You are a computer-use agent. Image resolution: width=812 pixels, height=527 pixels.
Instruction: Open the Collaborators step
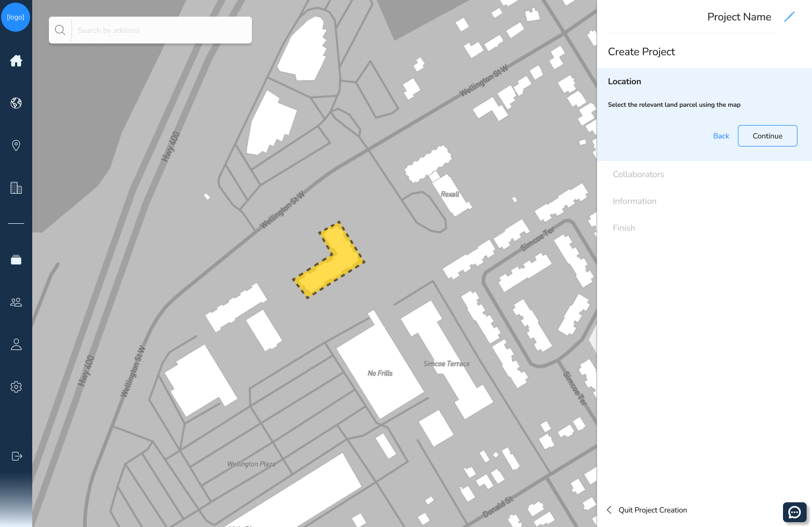[639, 174]
